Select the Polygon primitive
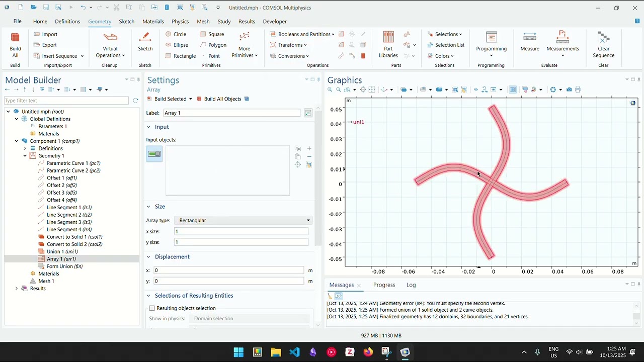This screenshot has width=644, height=362. click(213, 45)
